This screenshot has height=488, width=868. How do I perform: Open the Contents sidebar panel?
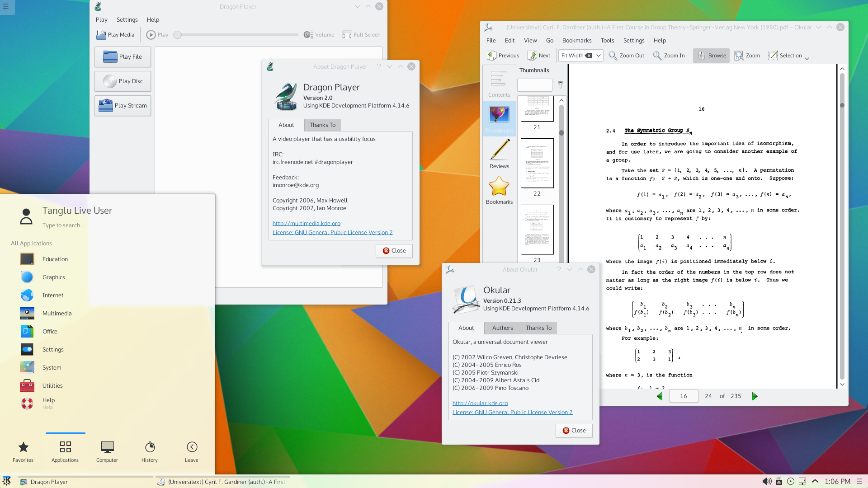click(499, 83)
